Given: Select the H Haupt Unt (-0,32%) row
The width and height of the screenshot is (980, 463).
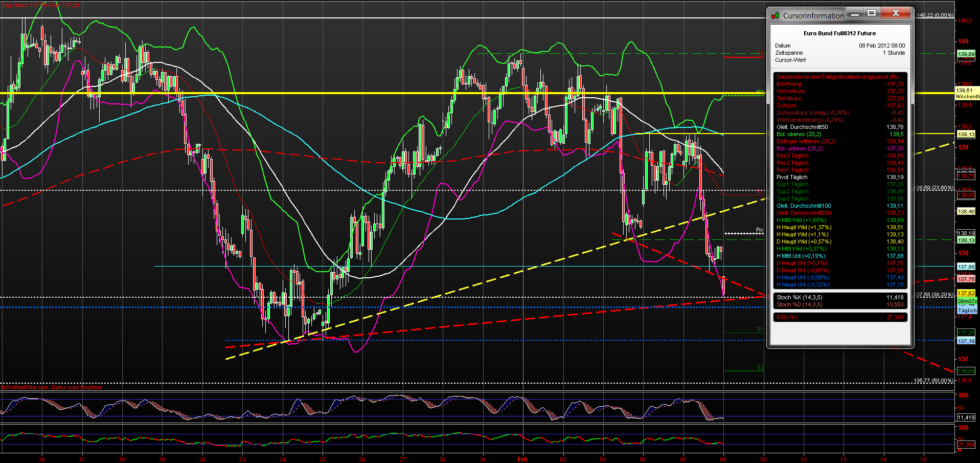Looking at the screenshot, I should tap(839, 284).
